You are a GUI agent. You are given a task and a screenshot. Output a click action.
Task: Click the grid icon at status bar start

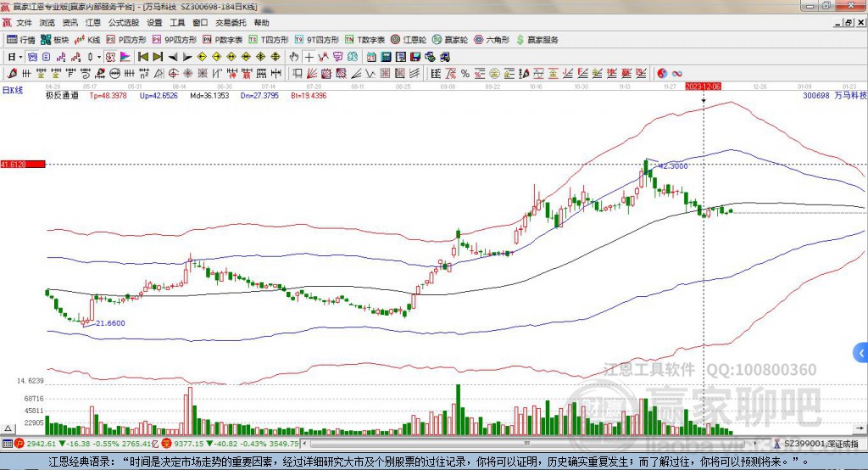(x=7, y=444)
